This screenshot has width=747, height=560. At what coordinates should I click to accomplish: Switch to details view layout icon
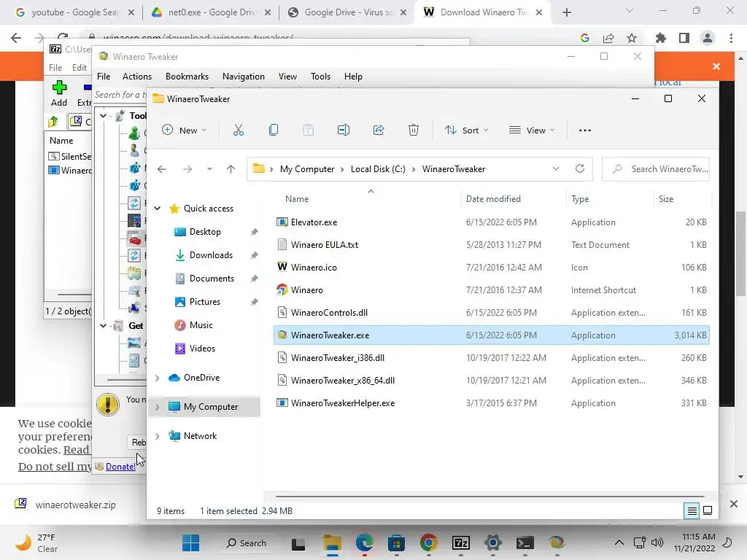[692, 511]
